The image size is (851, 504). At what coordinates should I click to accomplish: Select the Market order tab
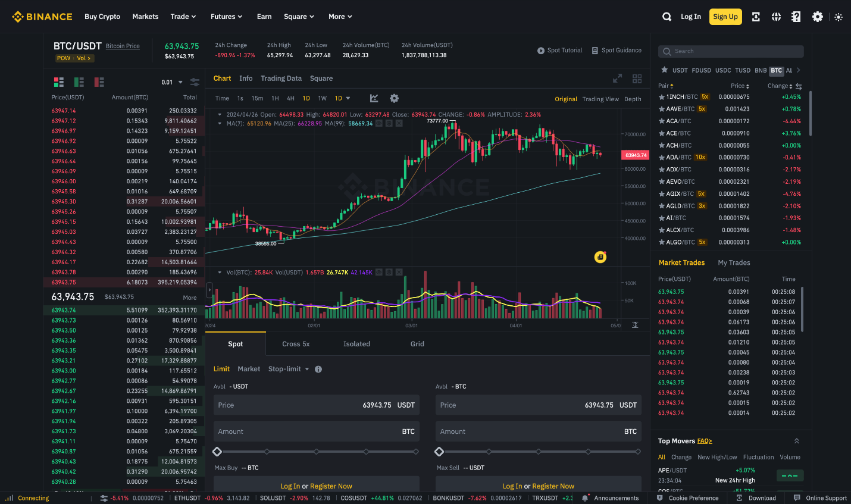click(x=249, y=369)
